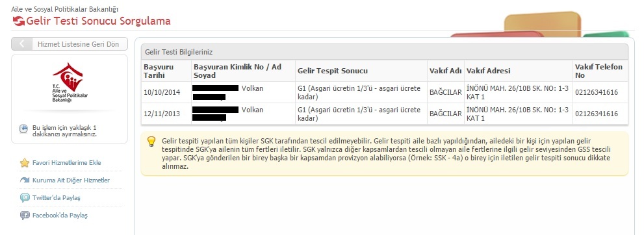The width and height of the screenshot is (644, 235).
Task: Share using Facebook'da Paylaş link
Action: coord(60,216)
